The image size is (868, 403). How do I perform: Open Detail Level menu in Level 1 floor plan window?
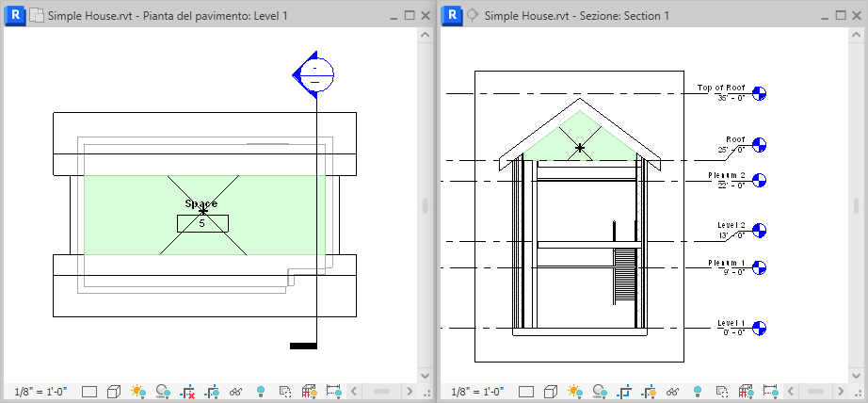tap(89, 392)
